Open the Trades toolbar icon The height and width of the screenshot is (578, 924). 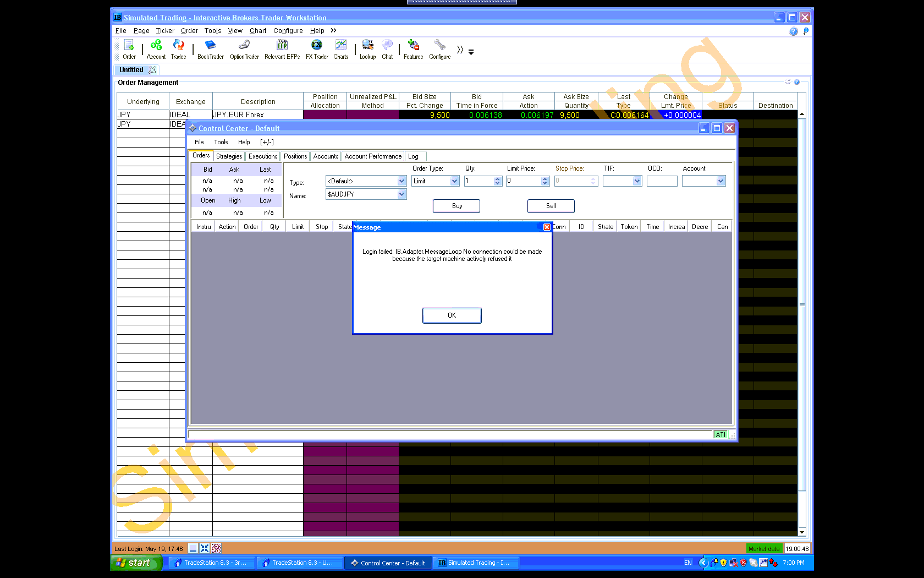pyautogui.click(x=178, y=49)
